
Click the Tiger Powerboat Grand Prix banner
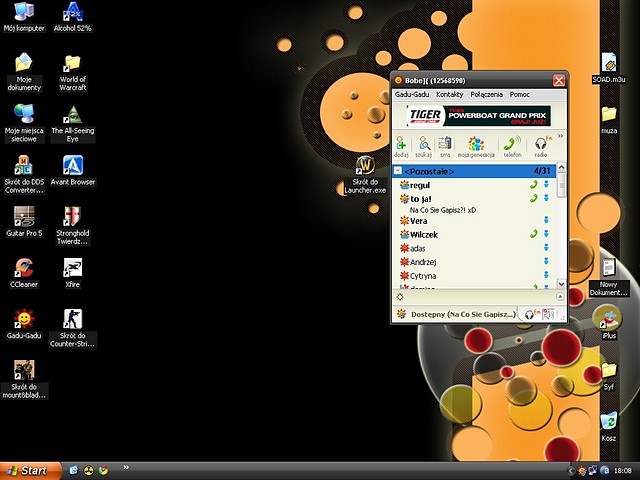[x=479, y=116]
